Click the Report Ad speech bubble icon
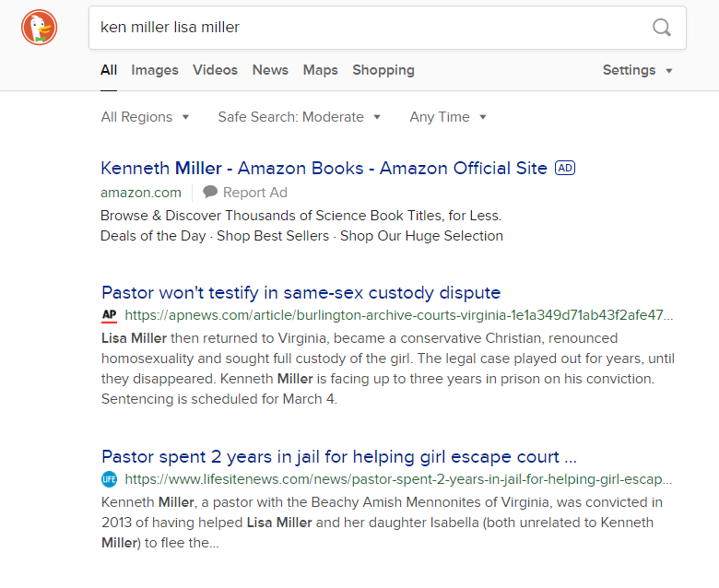Screen dimensions: 719x588 click(210, 192)
